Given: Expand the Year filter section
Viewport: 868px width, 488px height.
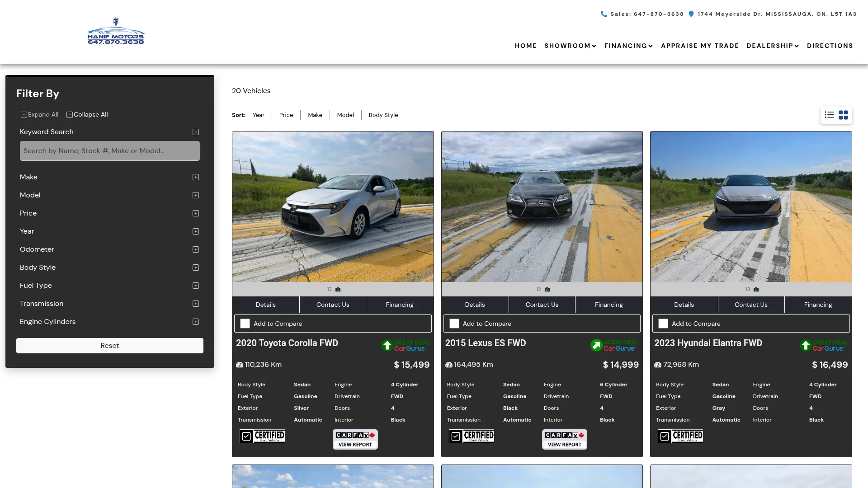Looking at the screenshot, I should pos(196,231).
